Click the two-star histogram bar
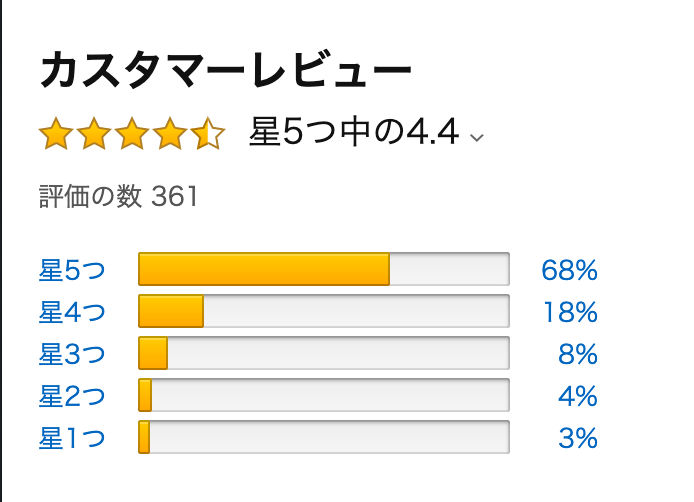The height and width of the screenshot is (502, 694). (x=324, y=395)
